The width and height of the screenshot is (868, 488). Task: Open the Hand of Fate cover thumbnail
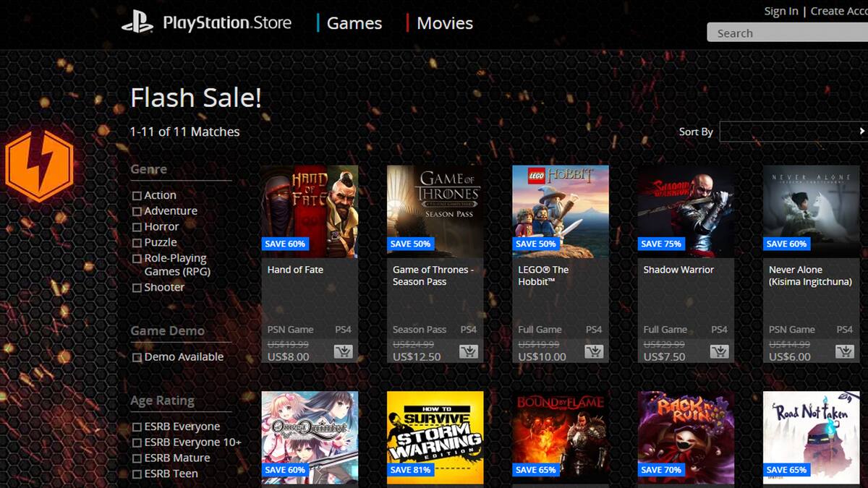310,212
